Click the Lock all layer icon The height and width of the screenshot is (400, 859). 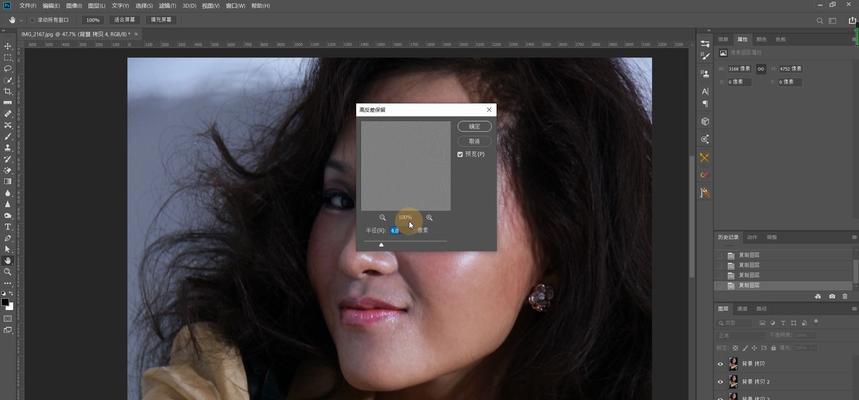pyautogui.click(x=774, y=348)
